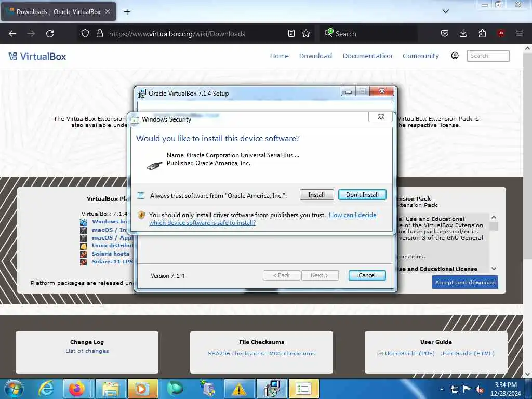Image resolution: width=532 pixels, height=399 pixels.
Task: Click the yellow warning triangle taskbar icon
Action: [x=239, y=389]
